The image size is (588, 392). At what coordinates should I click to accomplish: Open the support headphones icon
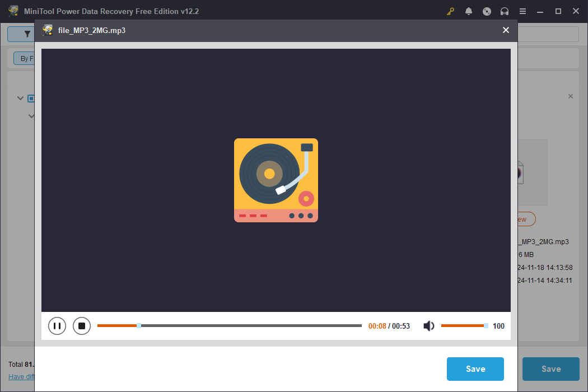pos(505,11)
